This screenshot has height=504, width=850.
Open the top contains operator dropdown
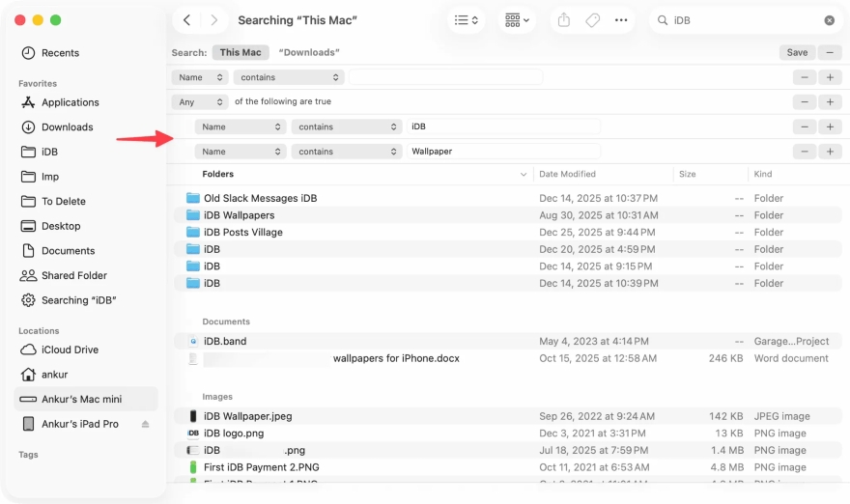289,77
